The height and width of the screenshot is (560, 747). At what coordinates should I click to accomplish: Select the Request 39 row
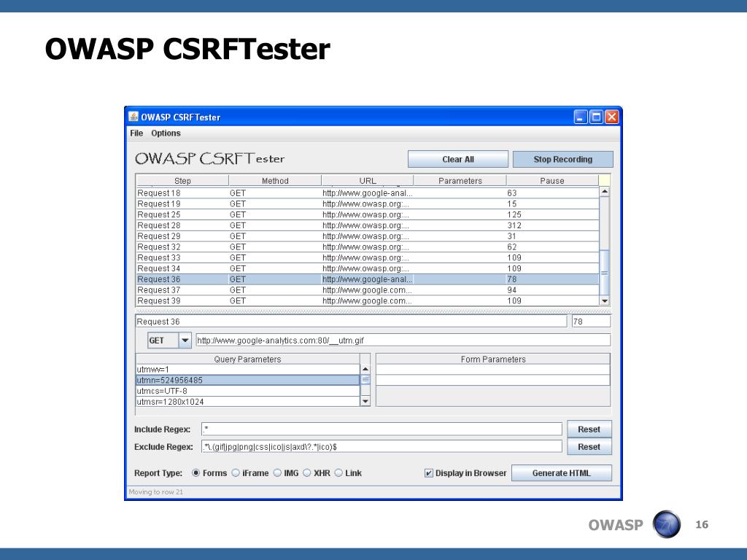click(x=368, y=301)
